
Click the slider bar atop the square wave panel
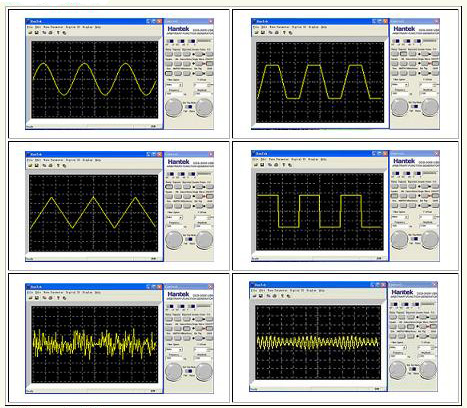point(431,173)
